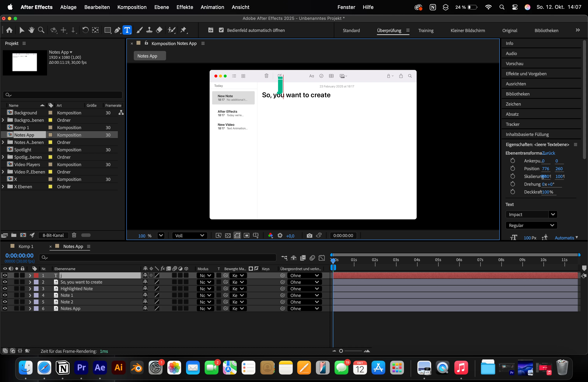This screenshot has width=588, height=382.
Task: Click the red label swatch of layer 1
Action: coord(36,275)
